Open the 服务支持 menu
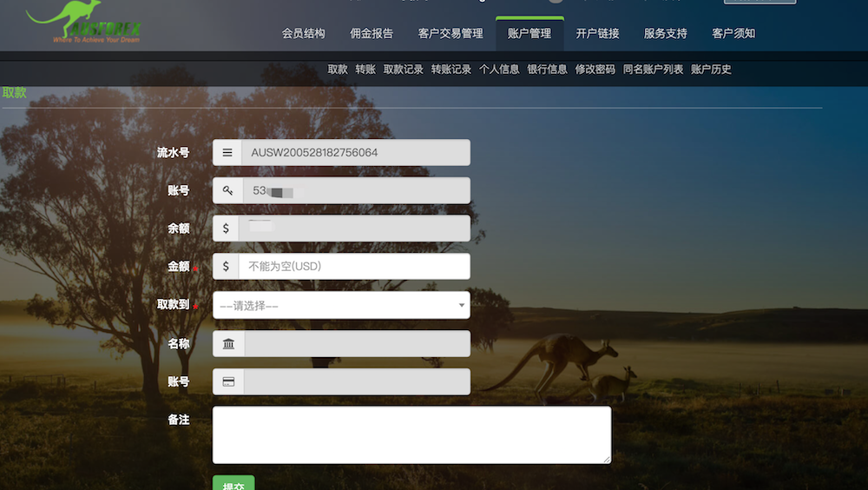Image resolution: width=868 pixels, height=490 pixels. [x=665, y=34]
